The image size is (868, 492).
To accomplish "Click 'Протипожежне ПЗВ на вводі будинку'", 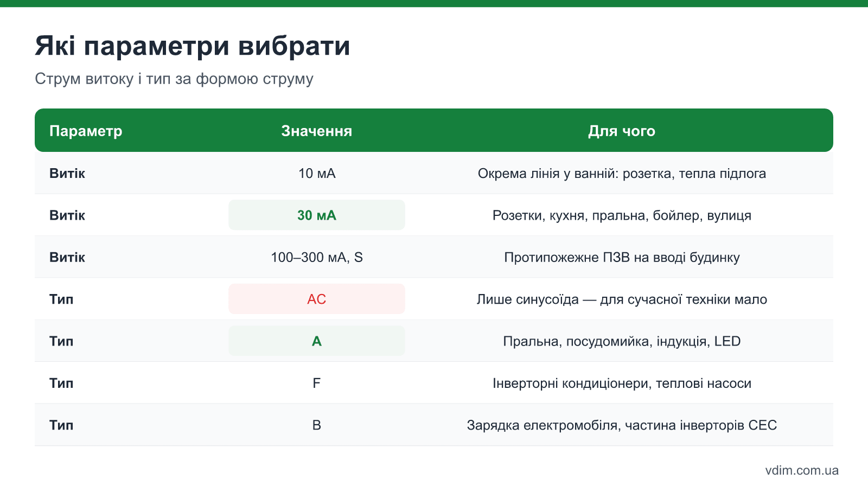I will 622,257.
